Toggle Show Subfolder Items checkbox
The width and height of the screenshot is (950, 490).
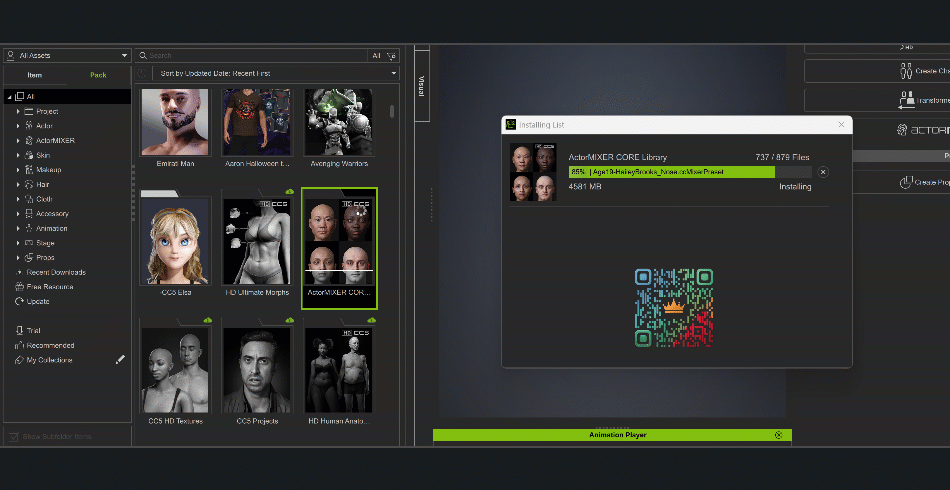[x=13, y=437]
